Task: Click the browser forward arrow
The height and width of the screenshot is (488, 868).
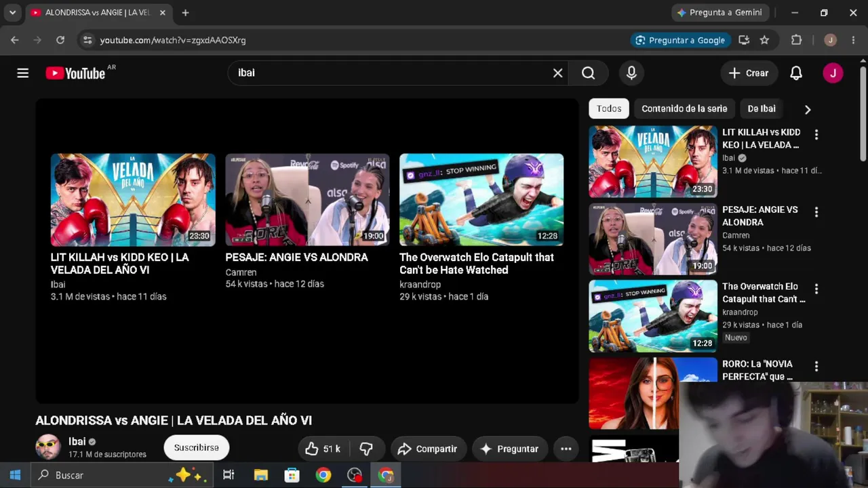Action: pyautogui.click(x=37, y=40)
